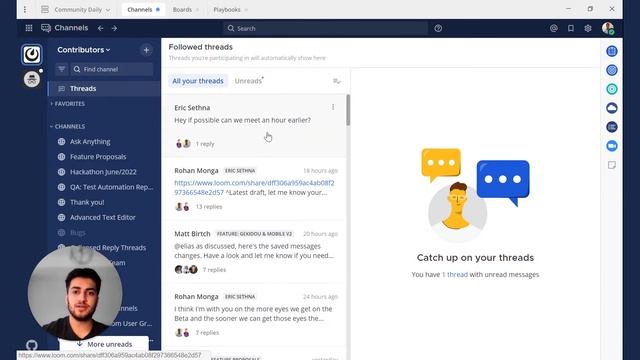Open the main menu three dots

25,9
